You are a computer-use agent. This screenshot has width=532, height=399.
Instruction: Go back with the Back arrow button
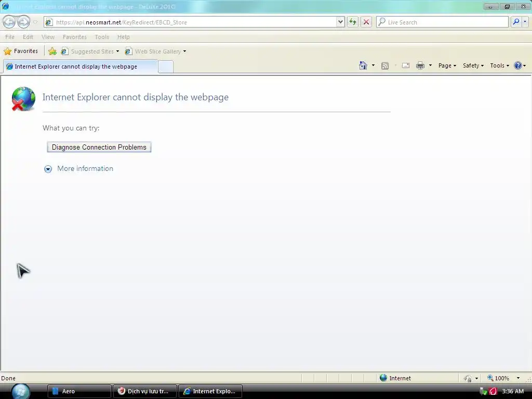(9, 22)
